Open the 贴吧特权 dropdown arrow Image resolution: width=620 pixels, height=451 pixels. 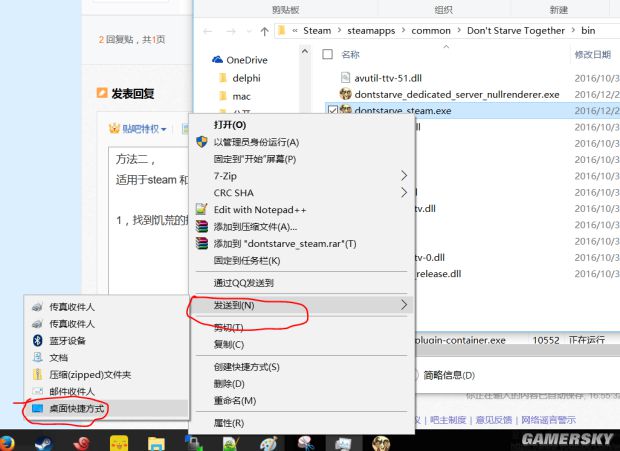click(x=164, y=129)
